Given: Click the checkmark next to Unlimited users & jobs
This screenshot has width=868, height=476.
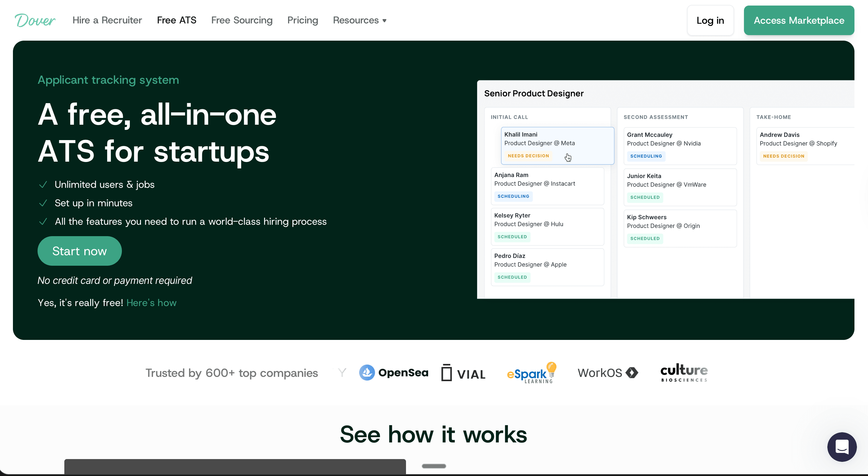Looking at the screenshot, I should (x=43, y=185).
